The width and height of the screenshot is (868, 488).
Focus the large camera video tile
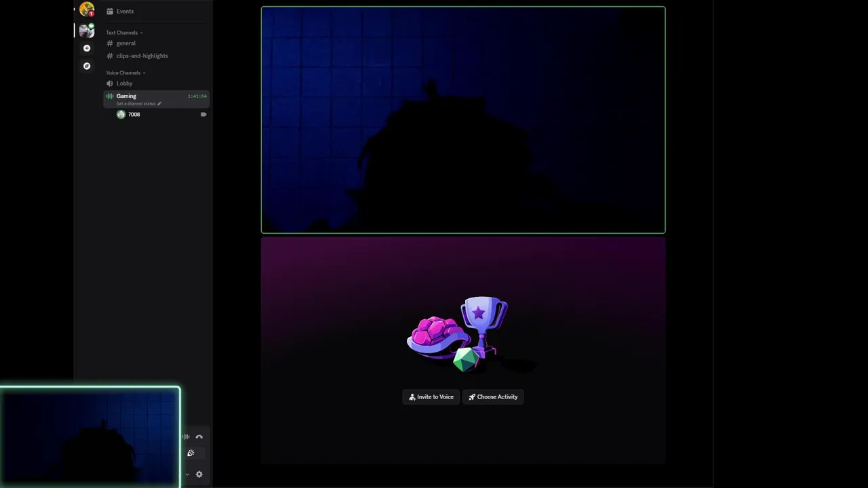tap(463, 120)
